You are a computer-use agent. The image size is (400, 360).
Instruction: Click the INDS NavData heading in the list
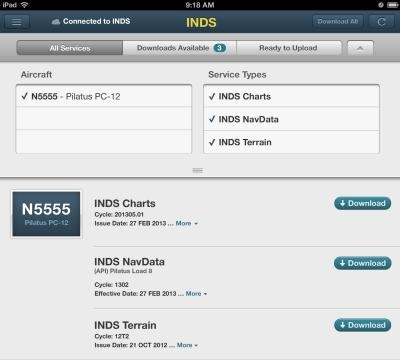(129, 262)
